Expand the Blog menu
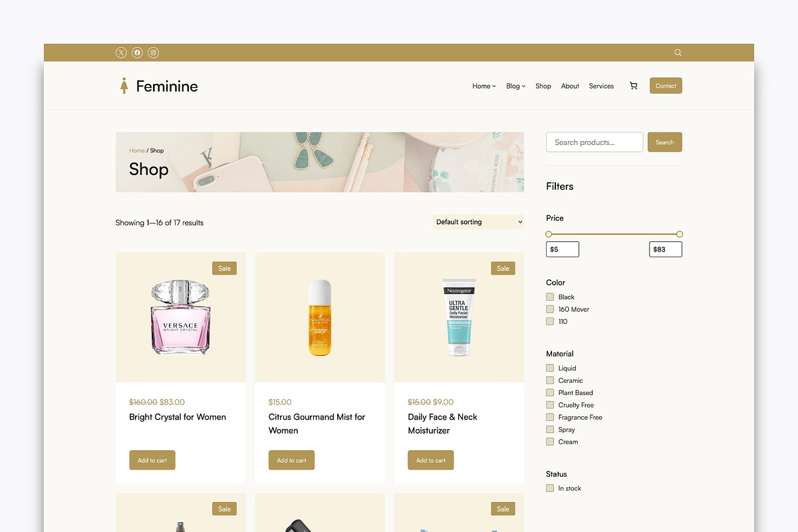 (515, 86)
